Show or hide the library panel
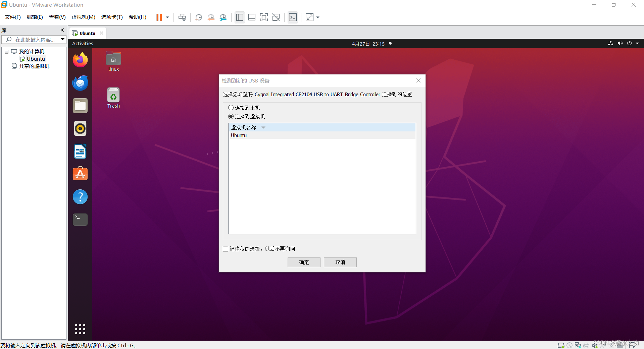The width and height of the screenshot is (644, 349). (240, 17)
